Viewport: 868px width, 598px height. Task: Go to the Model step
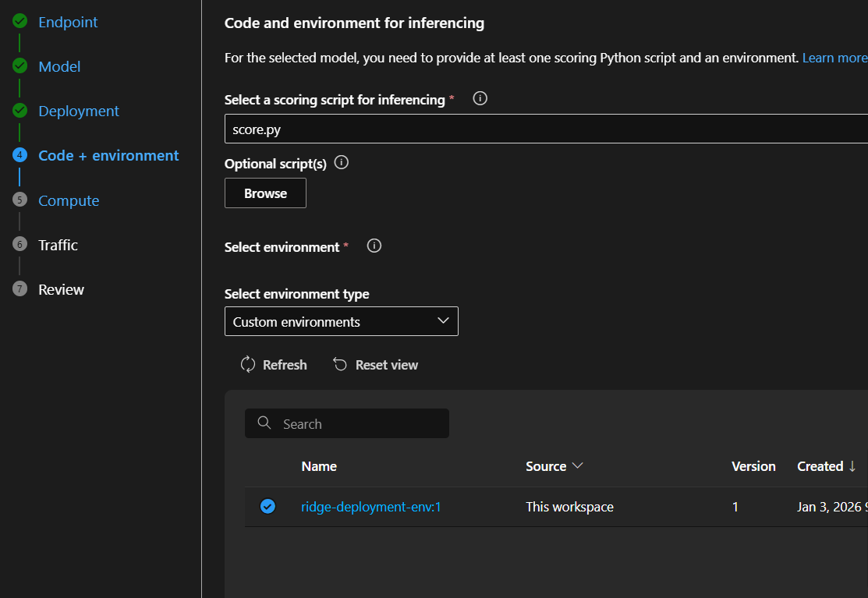[59, 67]
